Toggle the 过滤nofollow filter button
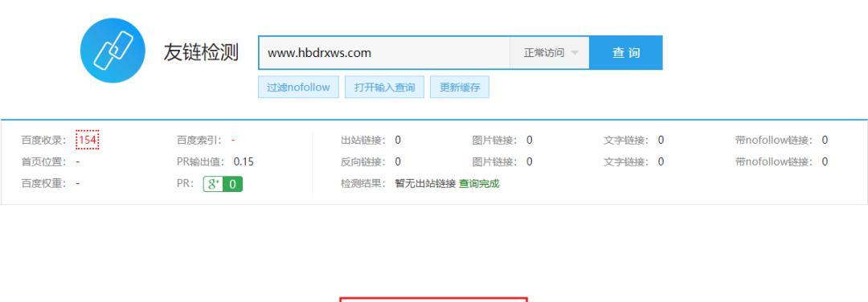The image size is (868, 302). [298, 88]
